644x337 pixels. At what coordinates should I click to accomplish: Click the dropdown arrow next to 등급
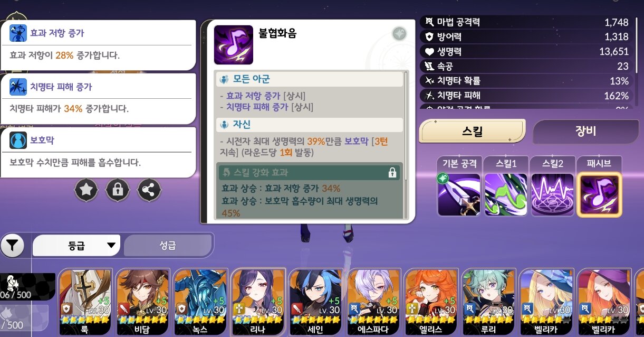pos(111,246)
